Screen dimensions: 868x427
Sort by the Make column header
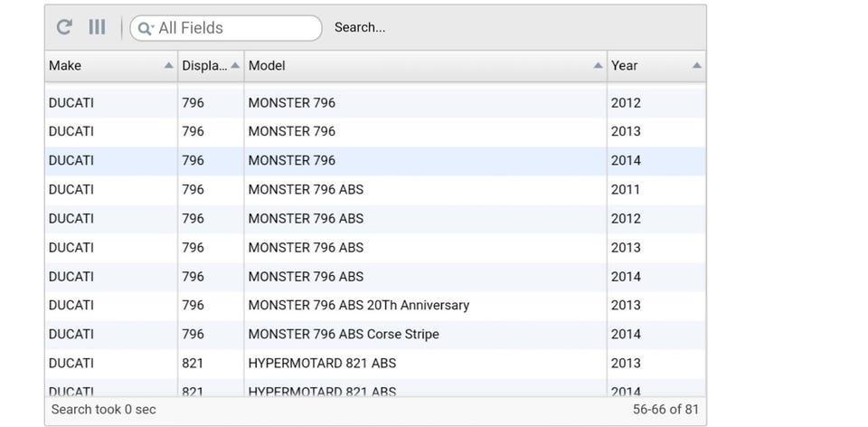pyautogui.click(x=99, y=65)
